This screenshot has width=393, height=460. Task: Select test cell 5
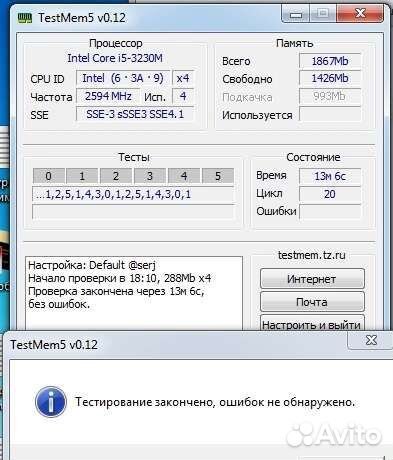(218, 176)
